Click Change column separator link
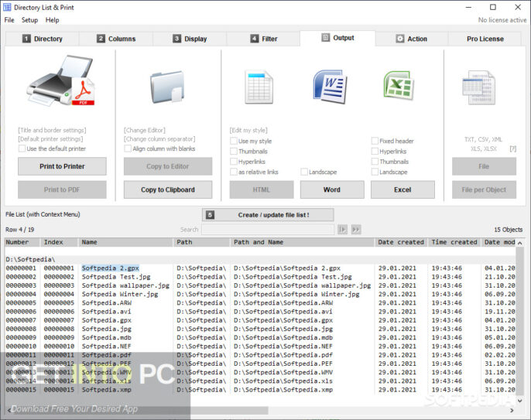The image size is (531, 420). coord(159,139)
